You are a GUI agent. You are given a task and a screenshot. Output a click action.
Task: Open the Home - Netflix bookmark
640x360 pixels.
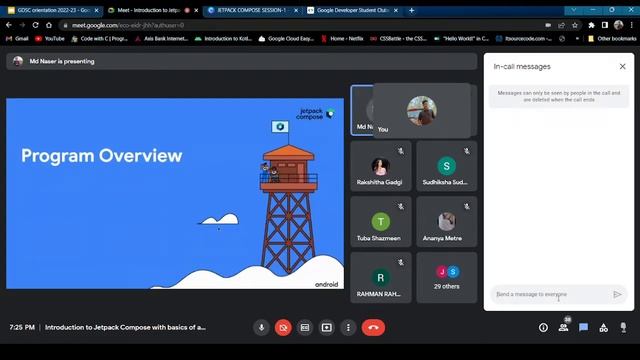[342, 39]
